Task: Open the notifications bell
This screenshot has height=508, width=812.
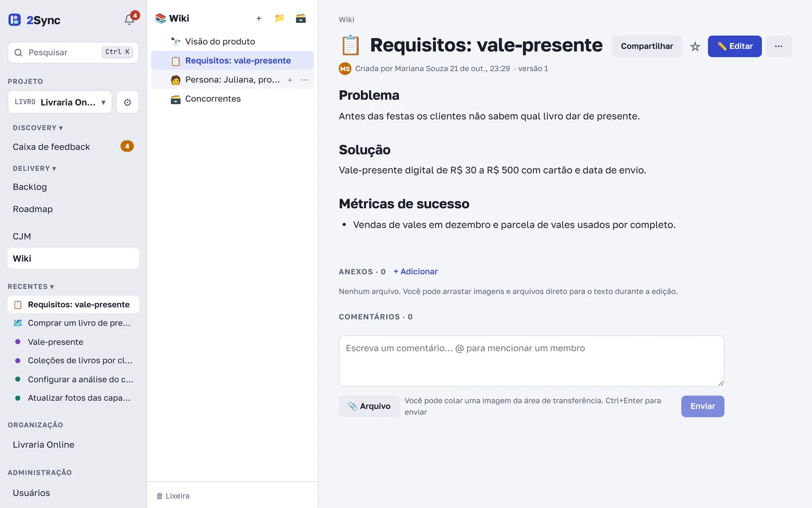Action: 129,20
